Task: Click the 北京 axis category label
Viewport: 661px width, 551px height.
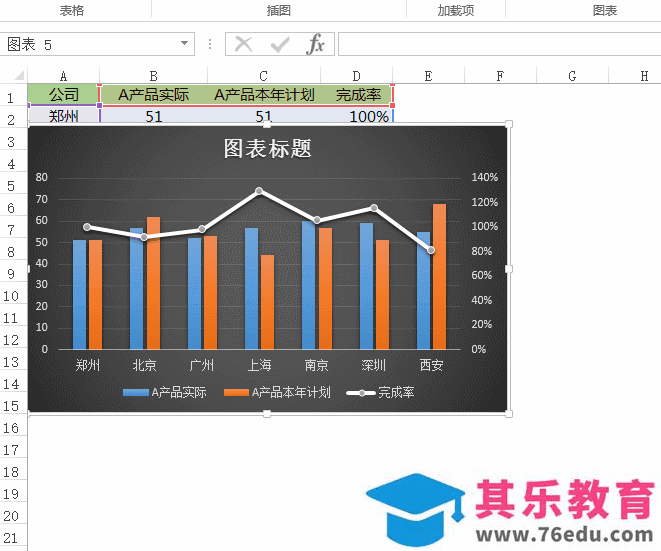Action: click(144, 365)
